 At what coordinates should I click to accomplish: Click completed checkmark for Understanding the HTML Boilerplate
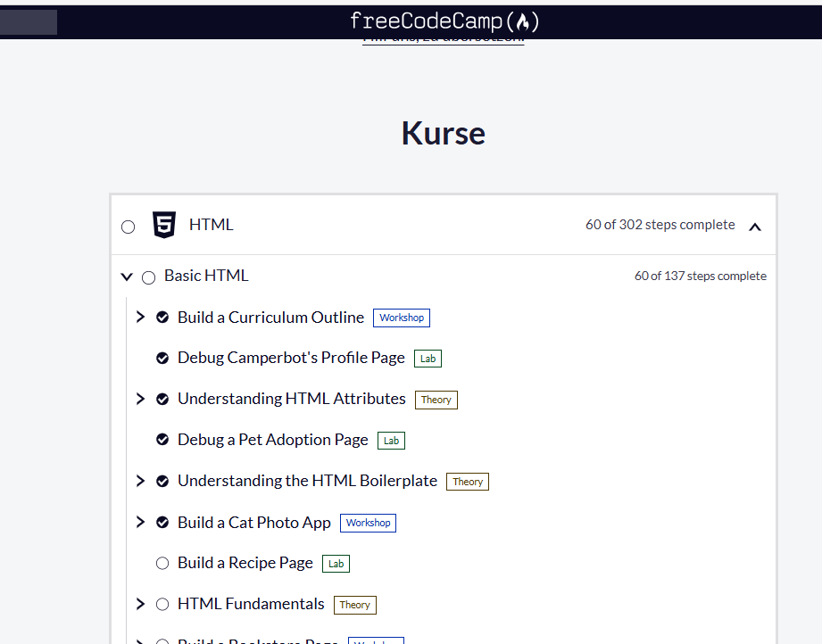pos(162,481)
